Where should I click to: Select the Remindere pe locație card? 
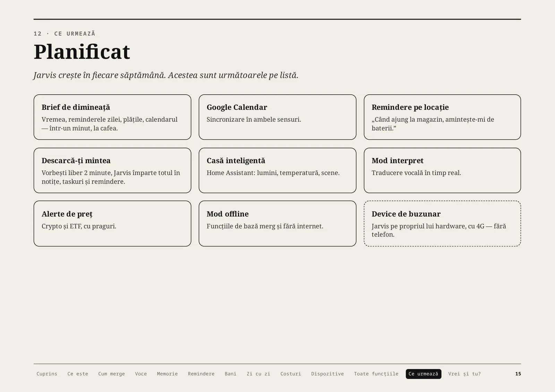click(x=442, y=117)
